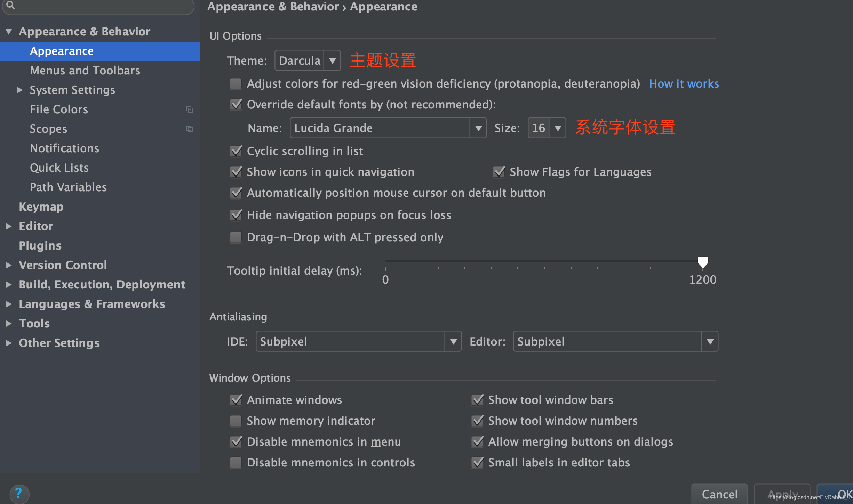Click the search magnifier icon

pos(10,5)
